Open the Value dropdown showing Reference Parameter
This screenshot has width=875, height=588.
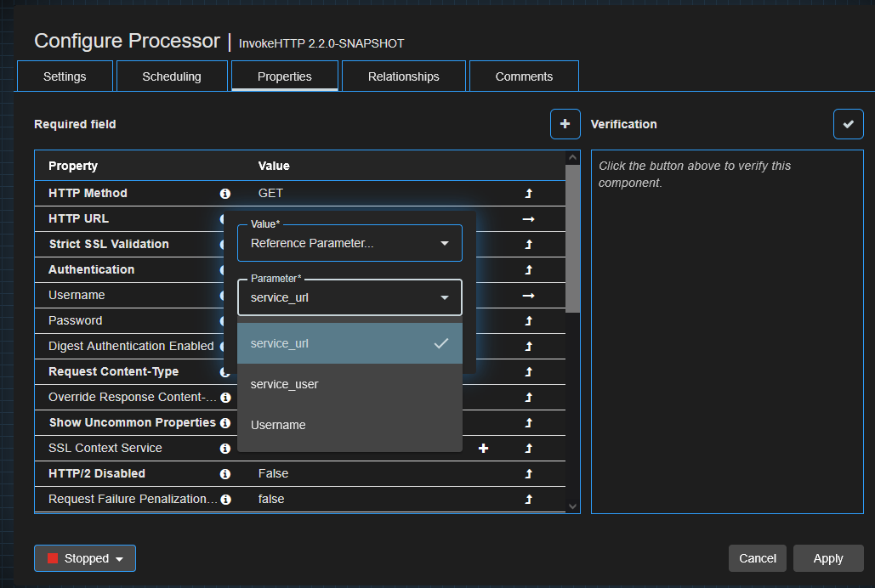[349, 243]
